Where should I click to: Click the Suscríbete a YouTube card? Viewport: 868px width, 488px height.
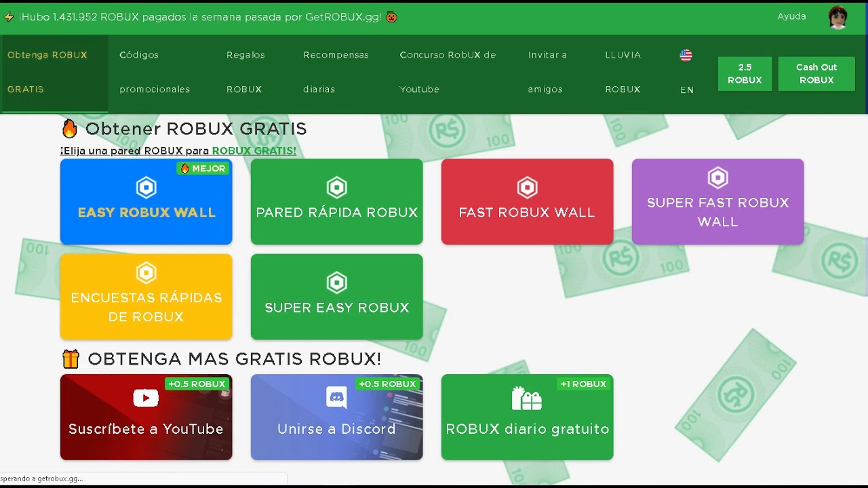146,417
